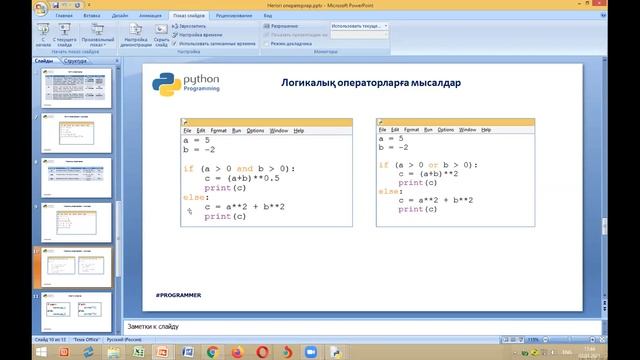Open the Разрешение resolution combo box
The height and width of the screenshot is (360, 640).
click(359, 26)
